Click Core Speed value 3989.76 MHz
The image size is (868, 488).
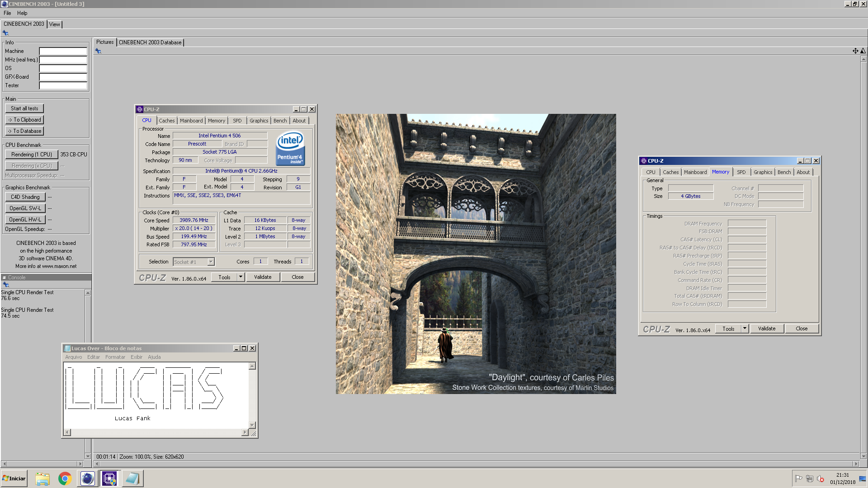click(x=194, y=221)
